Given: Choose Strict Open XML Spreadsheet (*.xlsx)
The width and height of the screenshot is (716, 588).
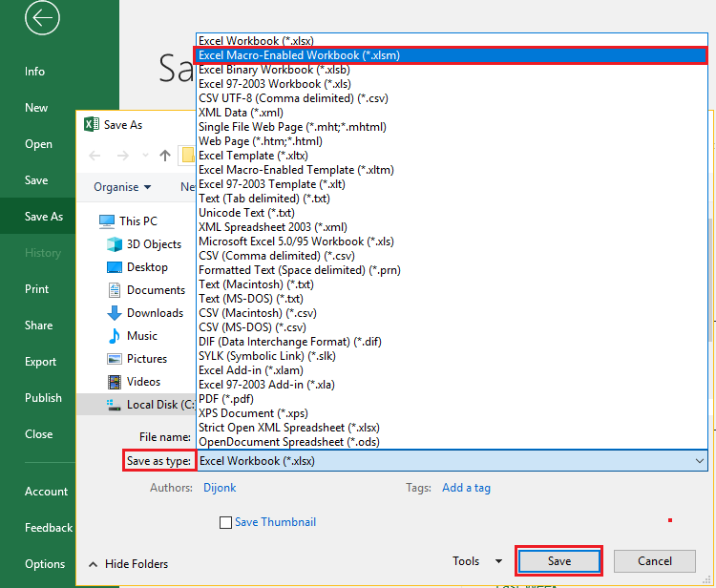Looking at the screenshot, I should [x=453, y=428].
